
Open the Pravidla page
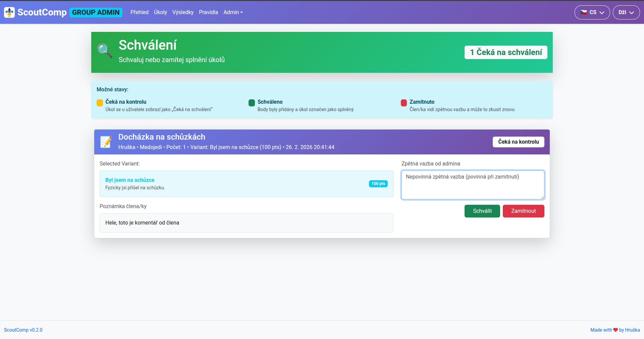click(x=208, y=12)
